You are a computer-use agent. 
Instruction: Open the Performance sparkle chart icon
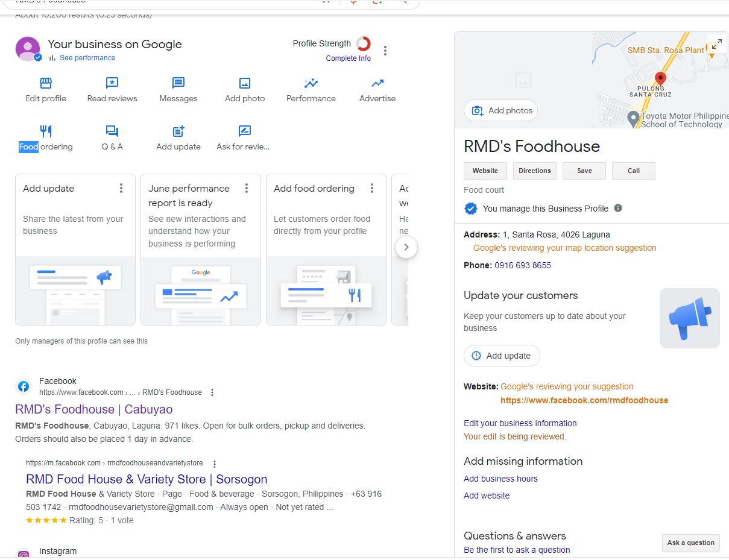[x=311, y=83]
